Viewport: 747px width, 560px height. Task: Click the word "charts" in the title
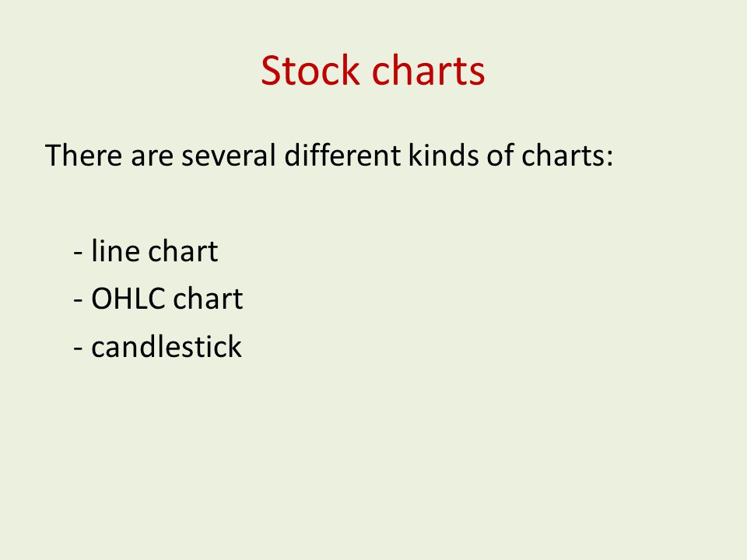[428, 71]
